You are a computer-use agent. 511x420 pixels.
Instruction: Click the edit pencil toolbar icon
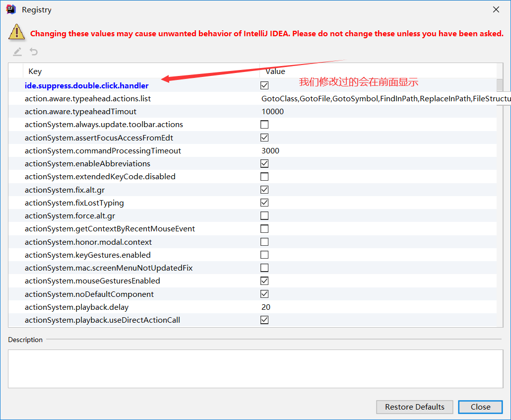[x=17, y=52]
